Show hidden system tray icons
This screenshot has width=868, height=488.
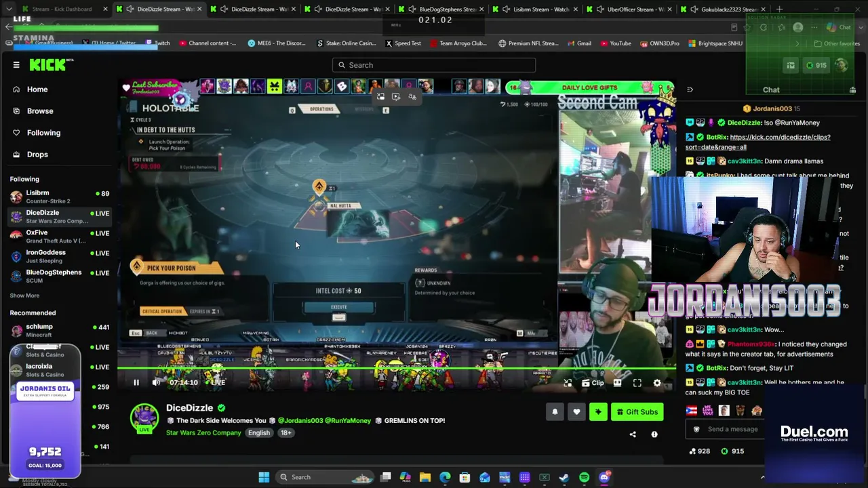[x=762, y=477]
